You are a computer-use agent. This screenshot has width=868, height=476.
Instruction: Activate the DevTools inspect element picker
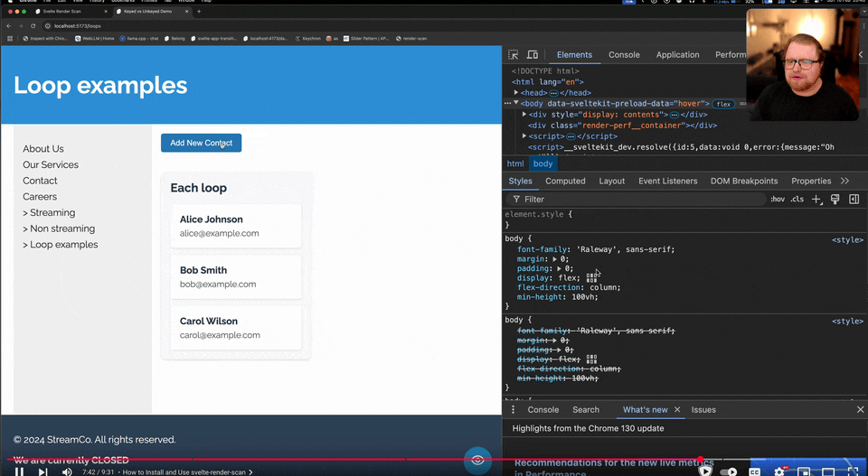(x=514, y=55)
